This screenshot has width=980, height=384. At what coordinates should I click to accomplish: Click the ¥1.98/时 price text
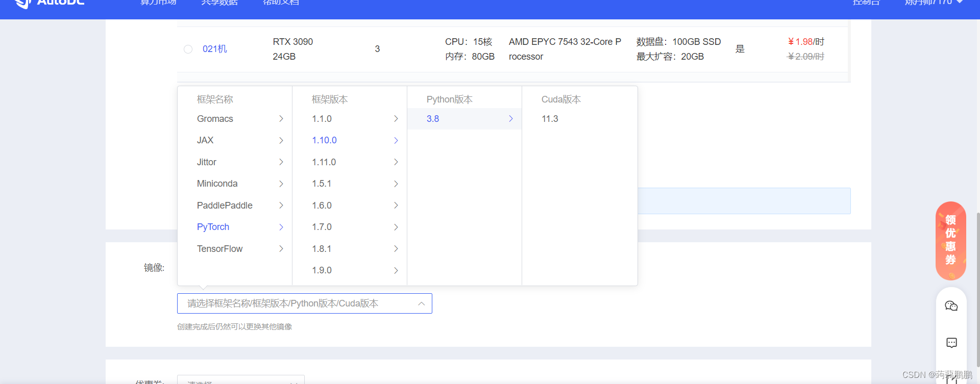click(x=806, y=42)
